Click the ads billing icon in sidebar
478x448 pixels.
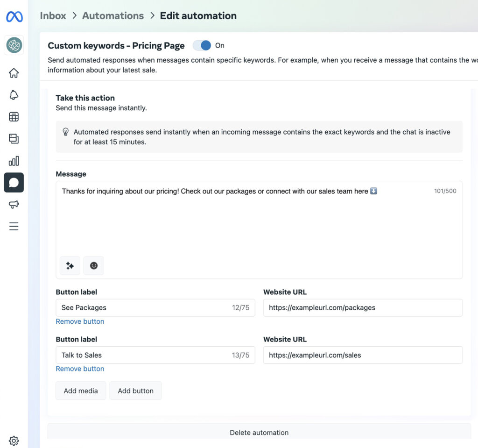(x=14, y=116)
